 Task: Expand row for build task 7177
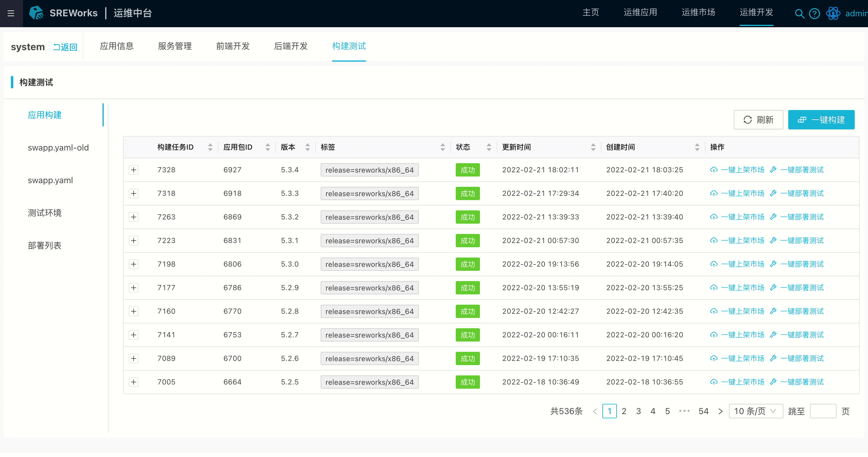(x=134, y=288)
